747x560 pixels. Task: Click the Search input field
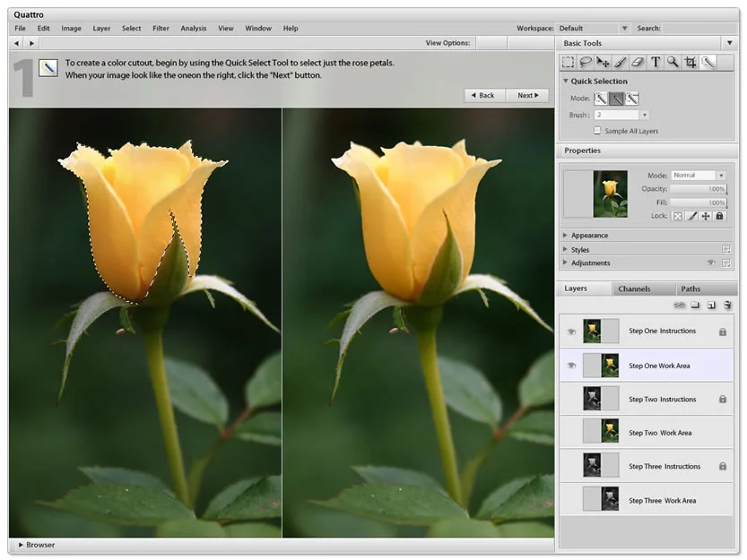700,29
